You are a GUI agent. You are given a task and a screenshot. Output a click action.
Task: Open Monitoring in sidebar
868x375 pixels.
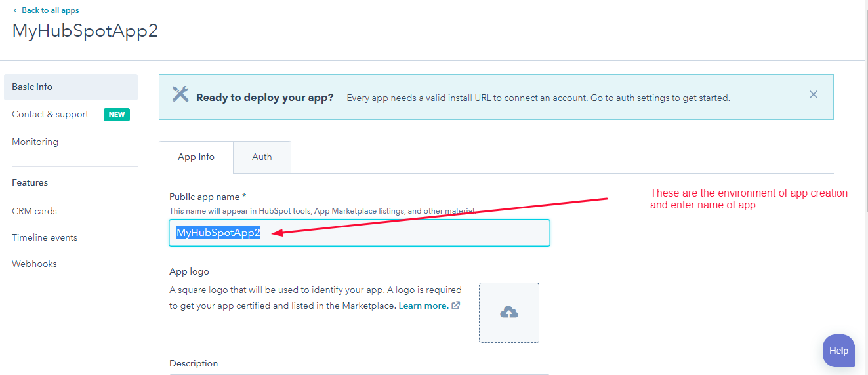(x=35, y=142)
